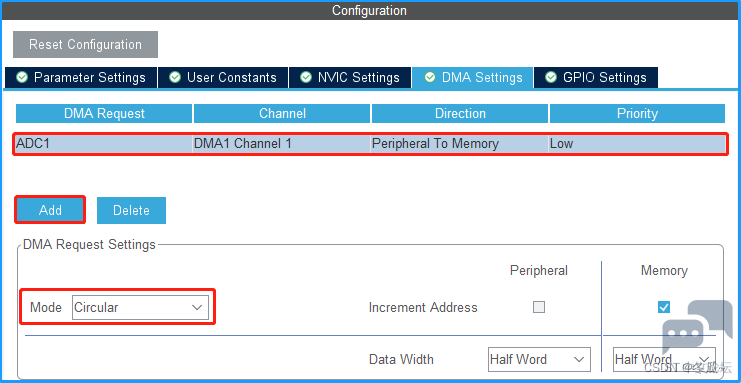
Task: Open the Mode dropdown showing Circular
Action: point(140,307)
